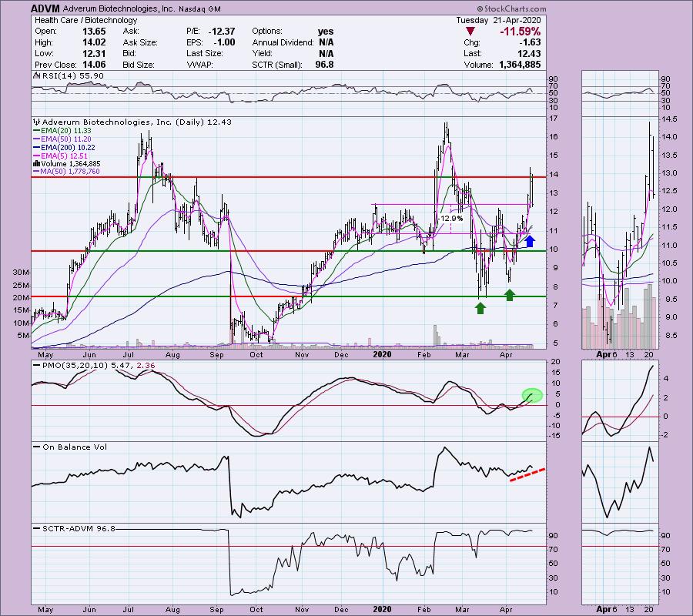This screenshot has width=693, height=616.
Task: Select the High value 14.02
Action: (94, 42)
